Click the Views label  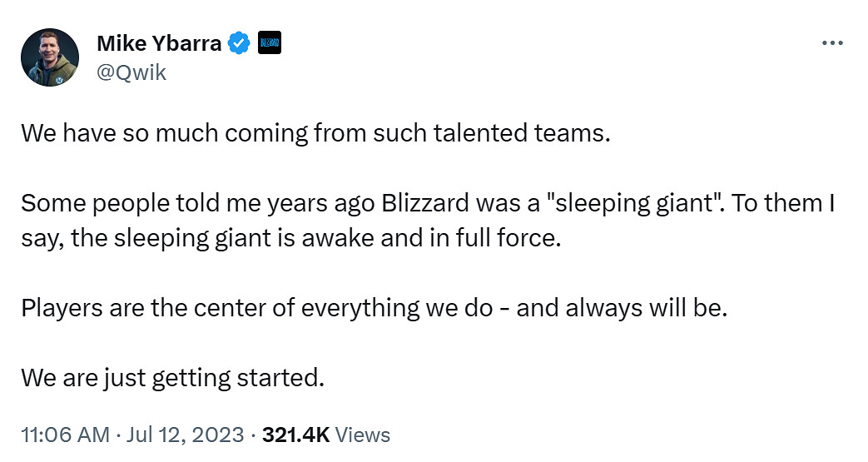364,435
